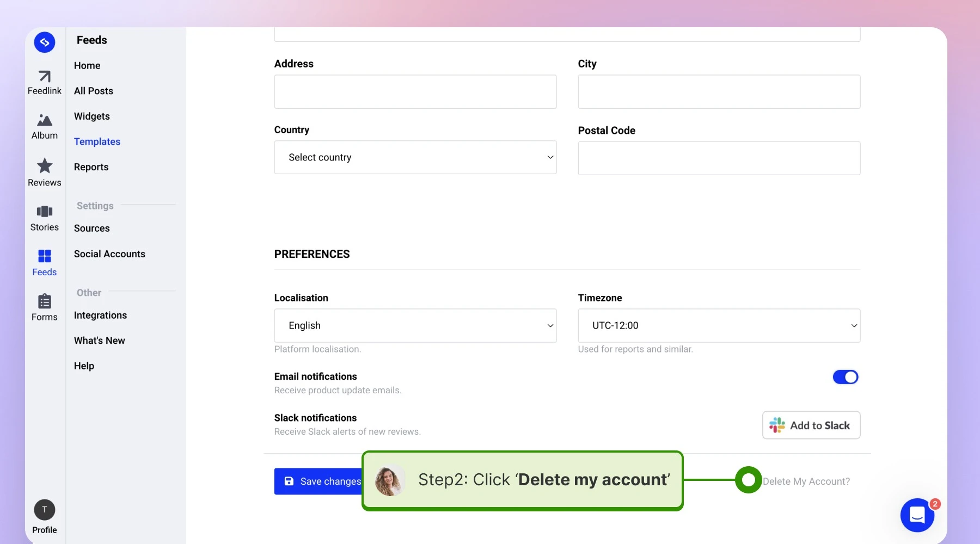Click the Save changes button

point(318,481)
